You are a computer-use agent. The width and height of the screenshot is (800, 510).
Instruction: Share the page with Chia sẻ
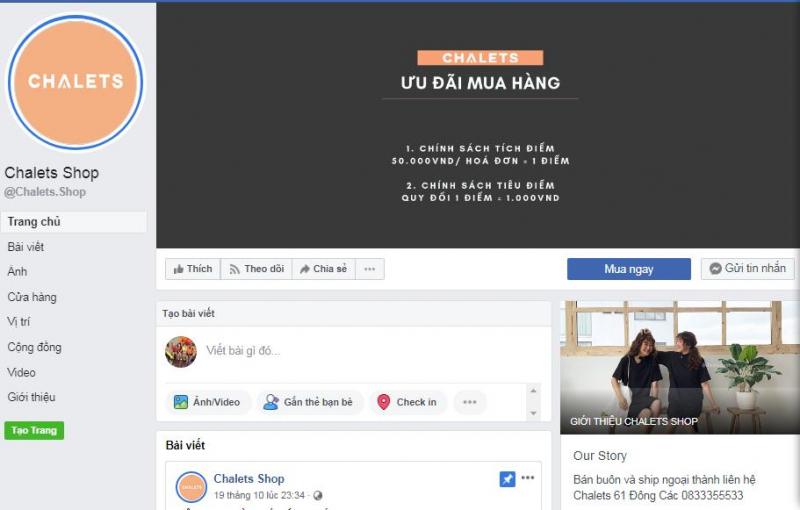(323, 269)
